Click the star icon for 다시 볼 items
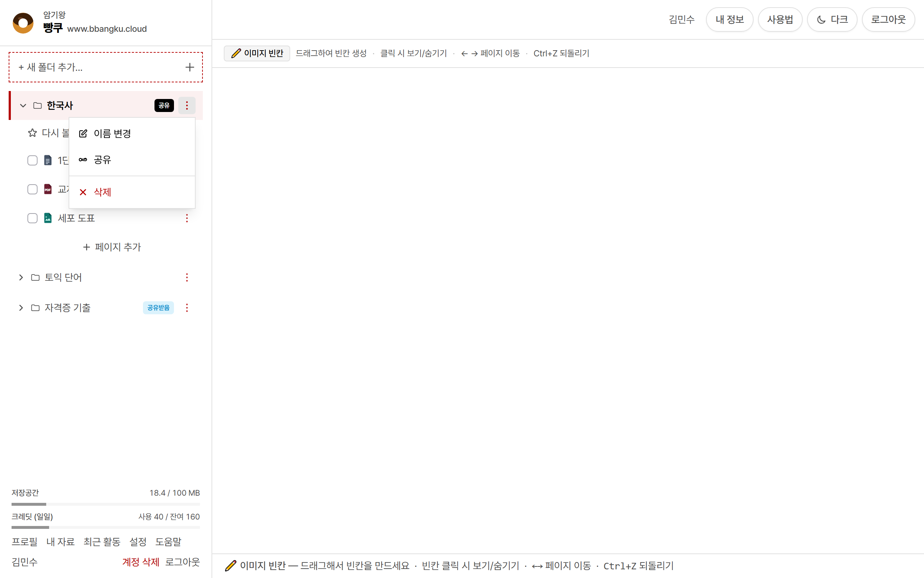924x578 pixels. coord(32,133)
